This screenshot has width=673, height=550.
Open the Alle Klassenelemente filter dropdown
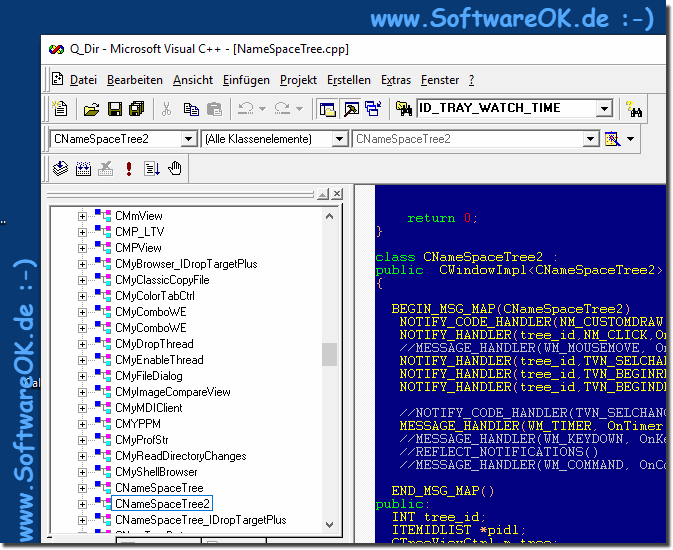coord(339,139)
